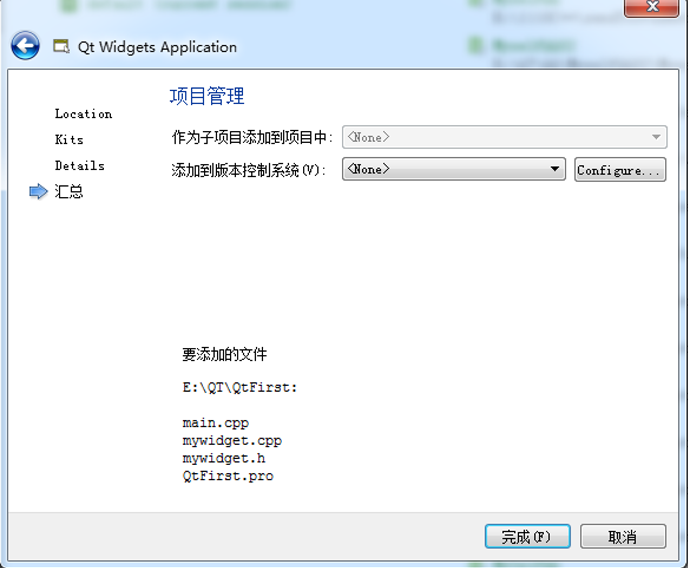Click the Qt Widgets Application window icon
The height and width of the screenshot is (568, 688).
pos(61,46)
